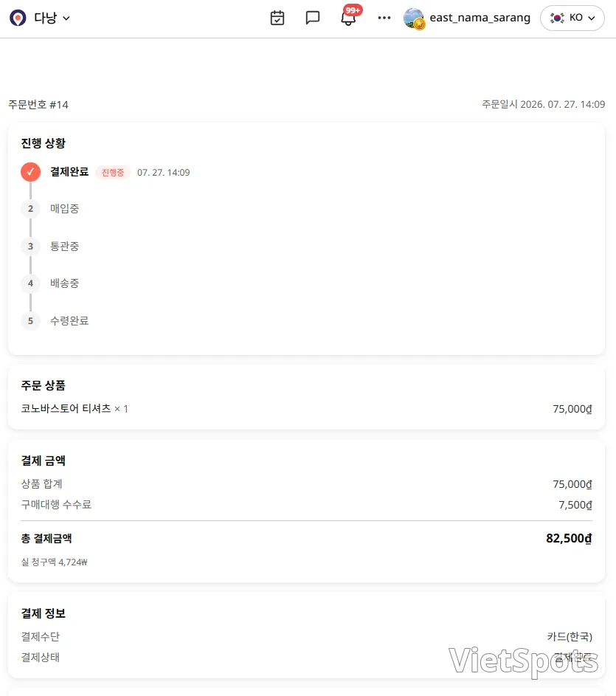Screen dimensions: 616x696
Task: Click the Korean flag icon
Action: pos(557,18)
